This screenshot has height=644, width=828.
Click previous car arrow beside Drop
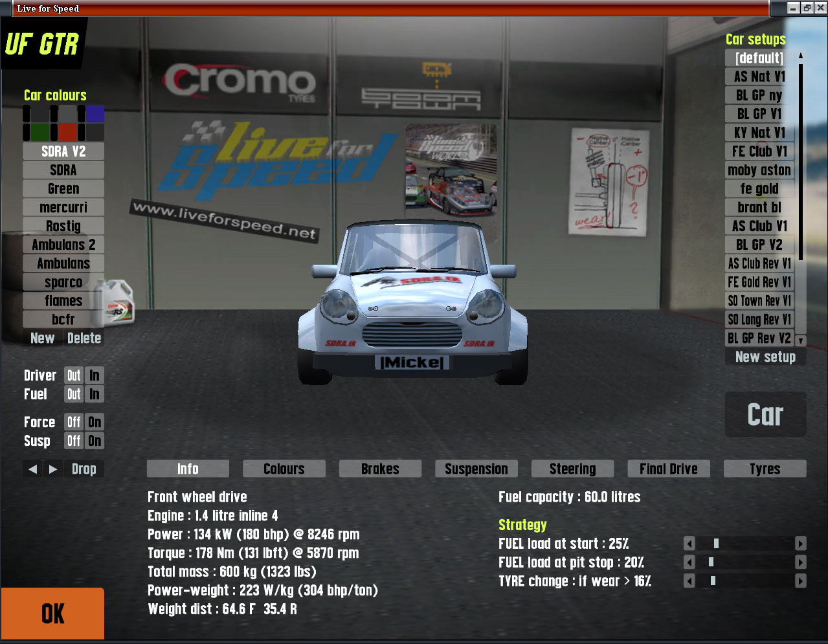33,469
